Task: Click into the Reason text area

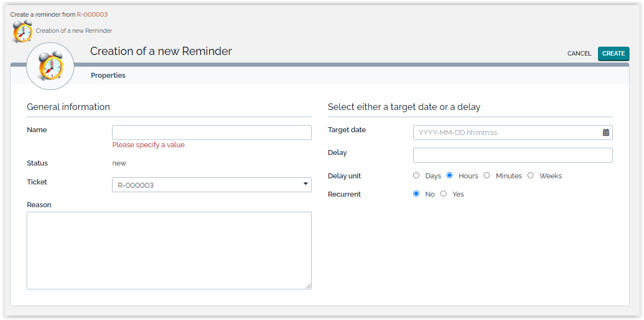Action: pos(169,250)
